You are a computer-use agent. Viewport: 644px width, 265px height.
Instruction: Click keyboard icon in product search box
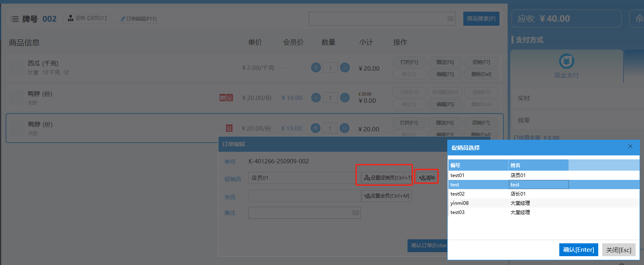click(450, 19)
